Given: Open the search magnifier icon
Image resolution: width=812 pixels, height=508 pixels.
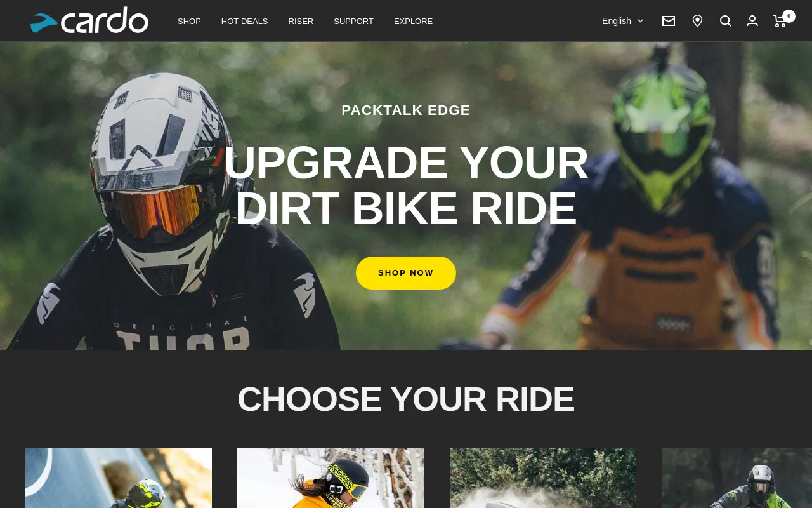Looking at the screenshot, I should [726, 21].
